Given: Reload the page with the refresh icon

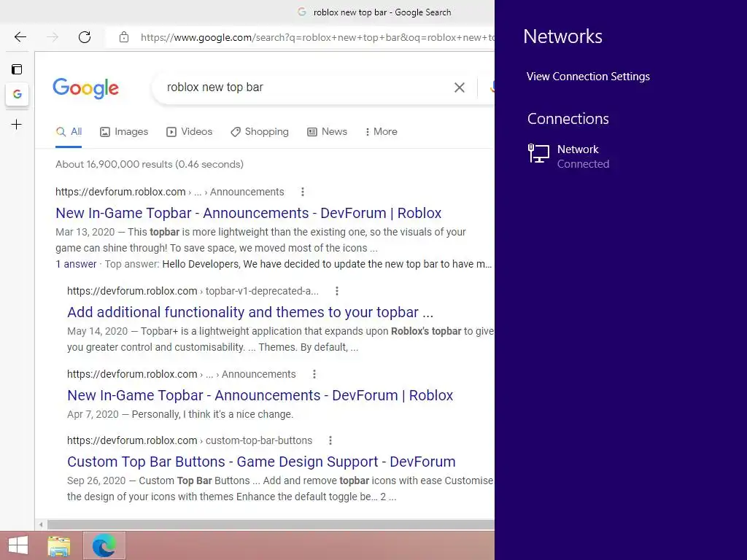Looking at the screenshot, I should [85, 37].
